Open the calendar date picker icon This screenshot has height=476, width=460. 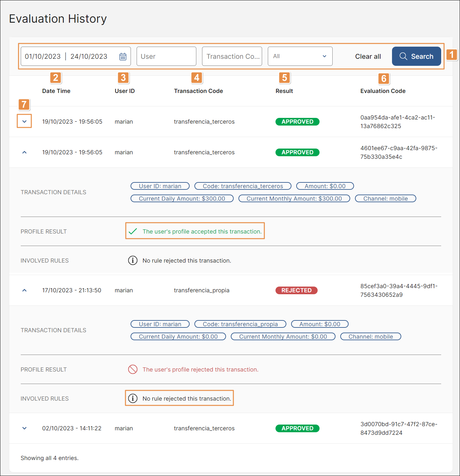123,57
